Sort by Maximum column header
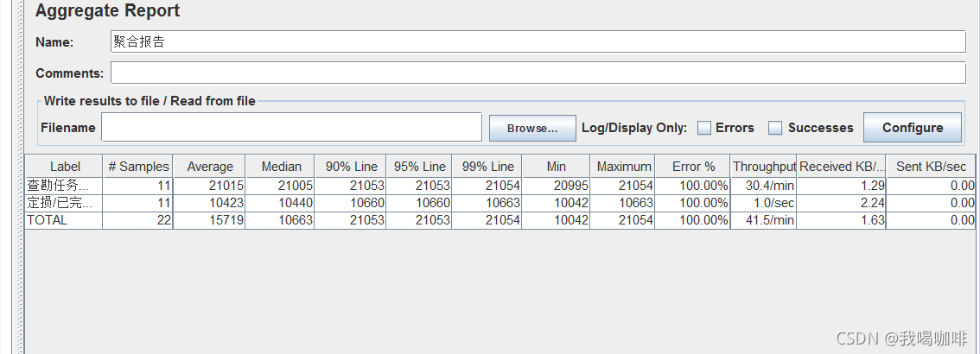980x354 pixels. point(623,167)
